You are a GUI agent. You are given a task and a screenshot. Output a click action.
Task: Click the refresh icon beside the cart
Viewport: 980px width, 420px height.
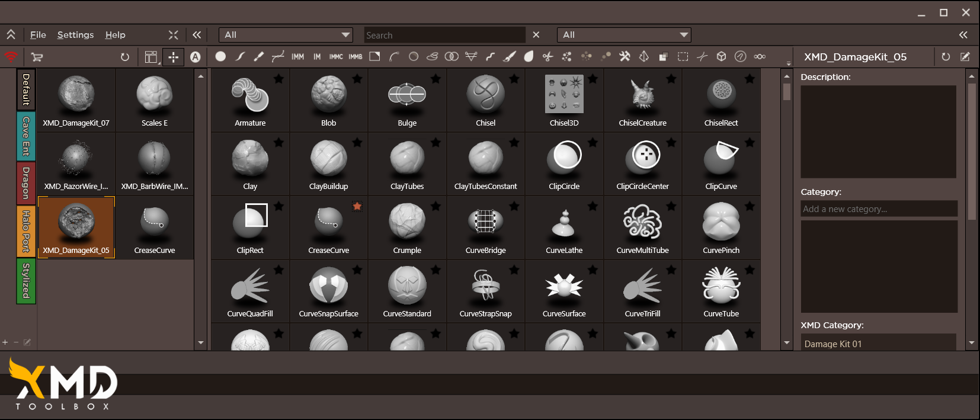click(124, 57)
